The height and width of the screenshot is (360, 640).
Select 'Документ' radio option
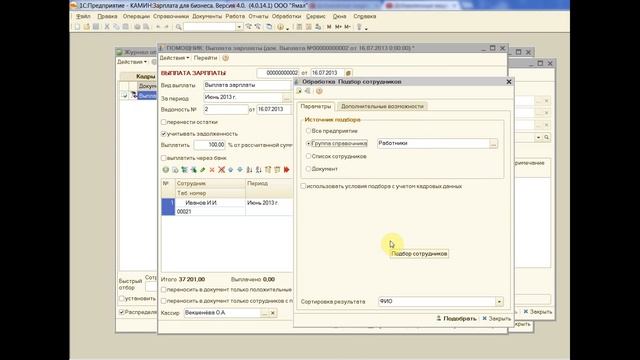click(308, 169)
